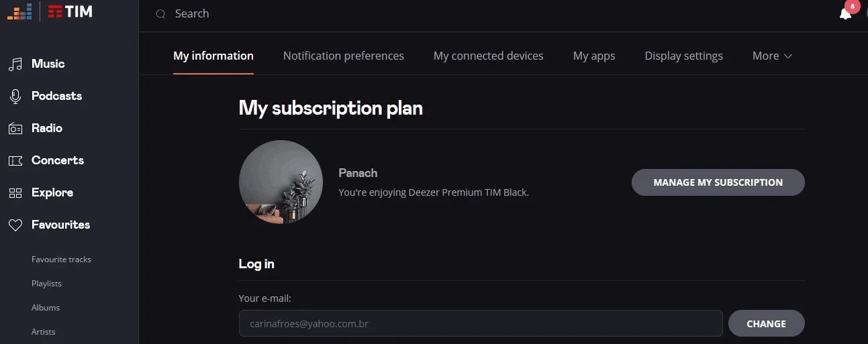Click the Podcasts microphone icon
Viewport: 868px width, 344px height.
coord(15,97)
